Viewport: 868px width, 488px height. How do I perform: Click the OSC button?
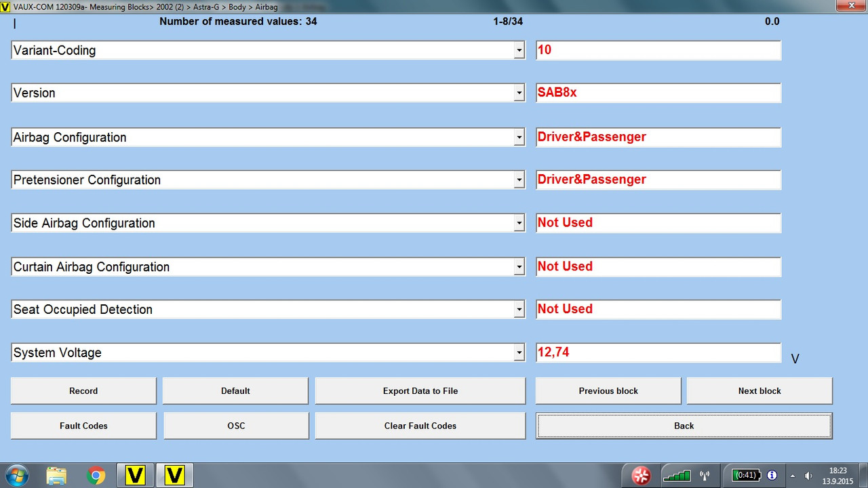236,426
